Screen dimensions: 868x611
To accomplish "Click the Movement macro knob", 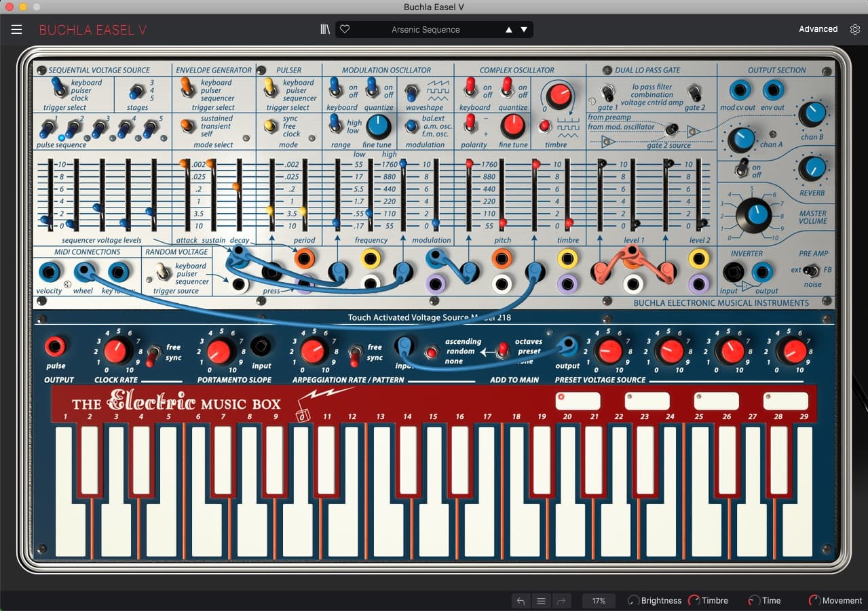I will pyautogui.click(x=815, y=600).
